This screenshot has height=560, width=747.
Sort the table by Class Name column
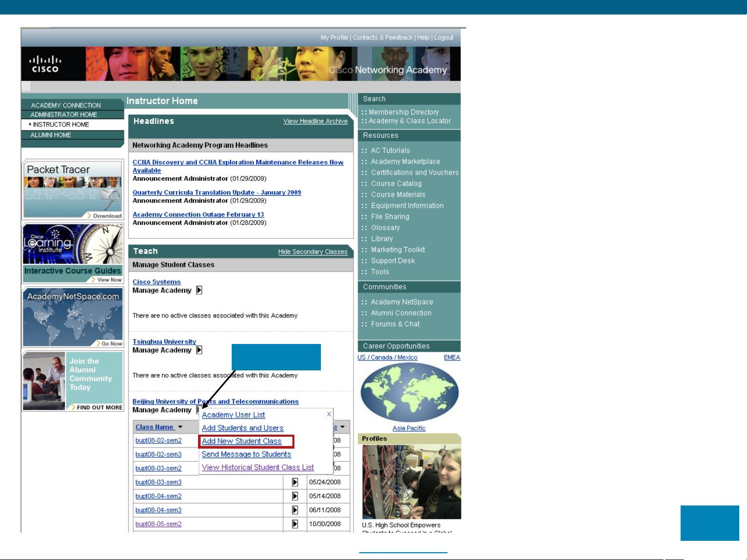[154, 427]
